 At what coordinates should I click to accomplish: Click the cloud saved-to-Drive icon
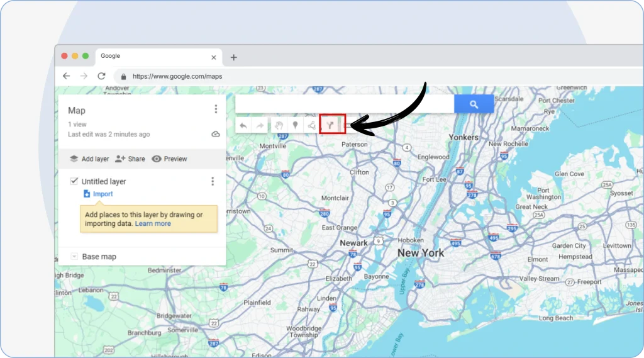coord(216,134)
